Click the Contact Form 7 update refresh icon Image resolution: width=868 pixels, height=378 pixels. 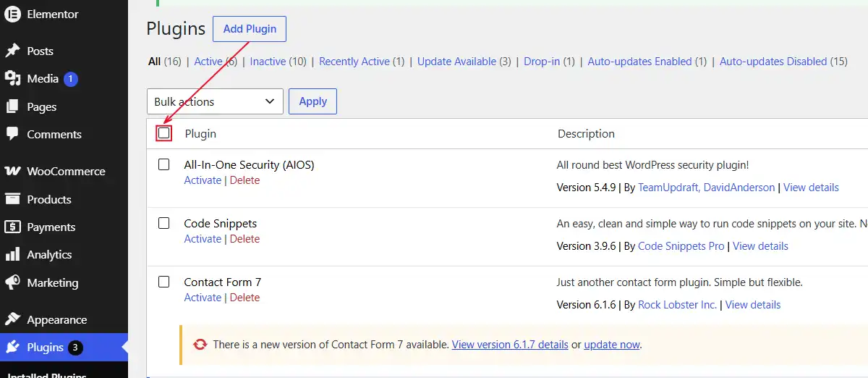pyautogui.click(x=200, y=344)
